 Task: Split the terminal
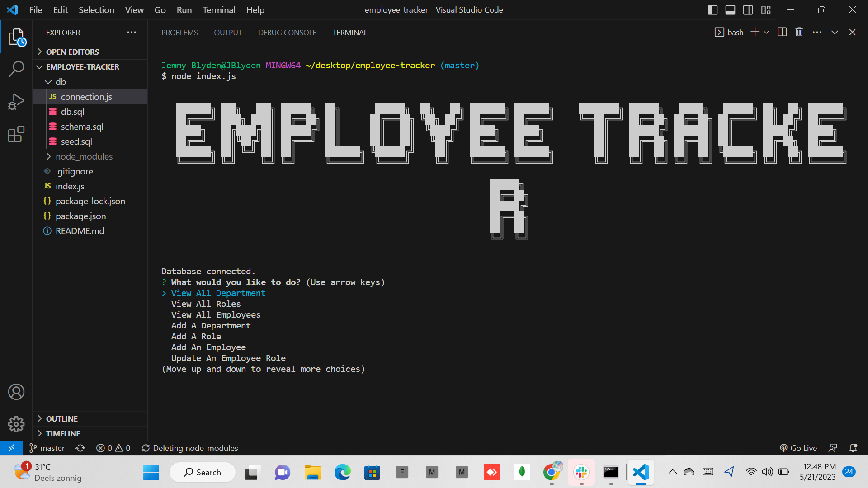click(x=782, y=32)
